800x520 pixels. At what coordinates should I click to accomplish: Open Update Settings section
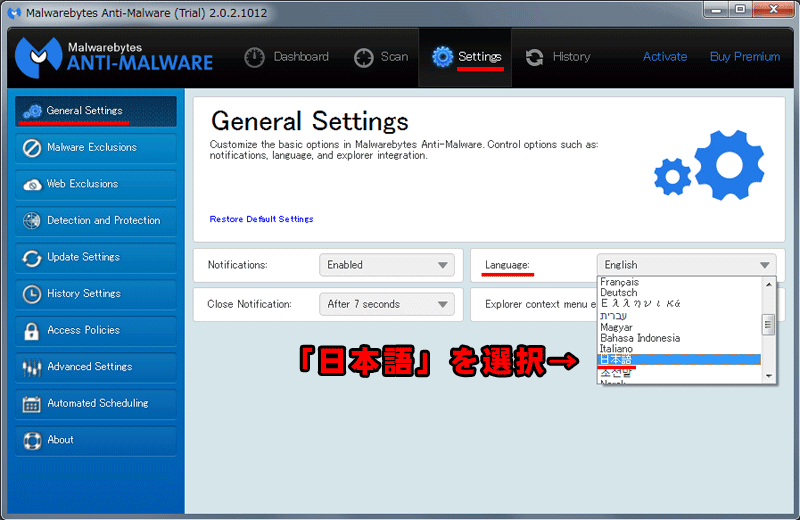(96, 257)
